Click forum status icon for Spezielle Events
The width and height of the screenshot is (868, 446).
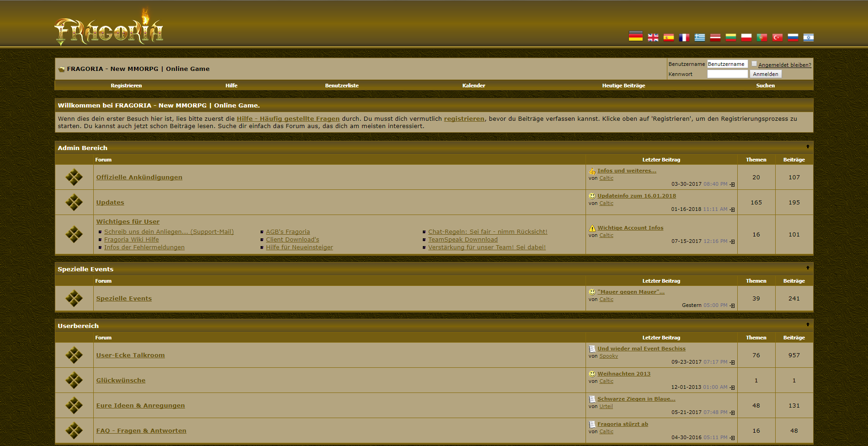[74, 298]
